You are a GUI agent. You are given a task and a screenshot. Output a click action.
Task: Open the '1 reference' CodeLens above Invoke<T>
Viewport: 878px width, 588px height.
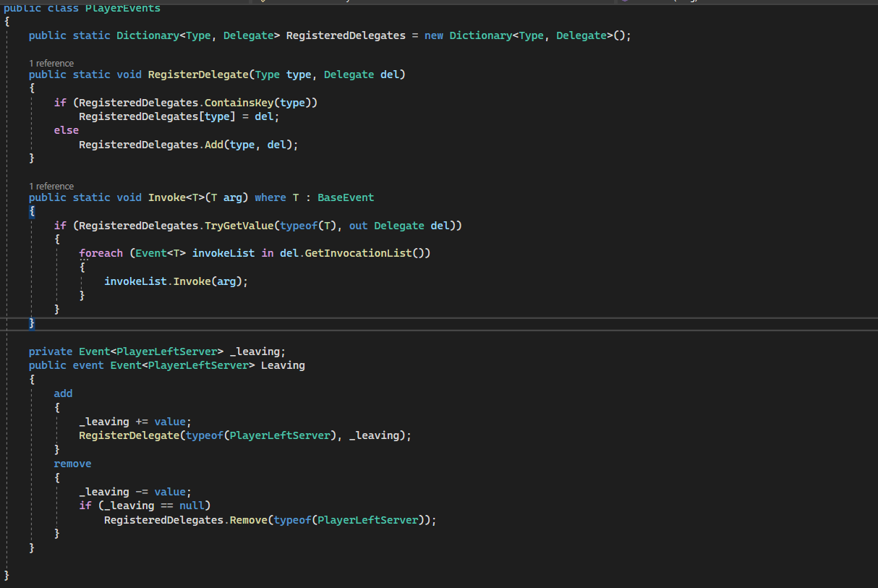(x=51, y=186)
